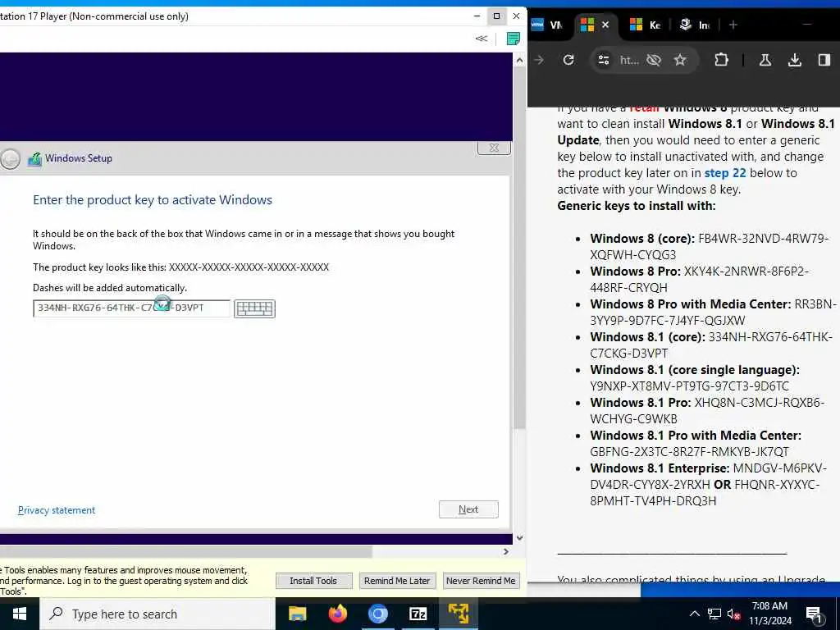The width and height of the screenshot is (840, 630).
Task: Show hidden system tray icons
Action: click(694, 614)
